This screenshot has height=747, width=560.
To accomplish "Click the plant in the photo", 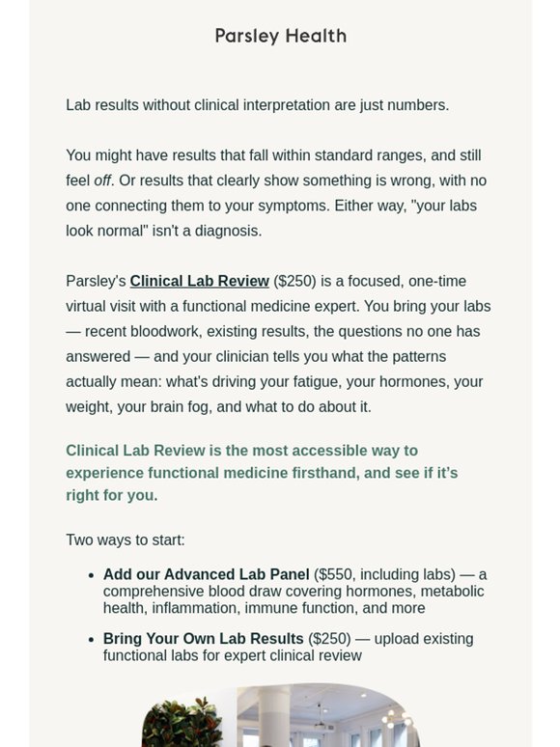I will point(183,722).
